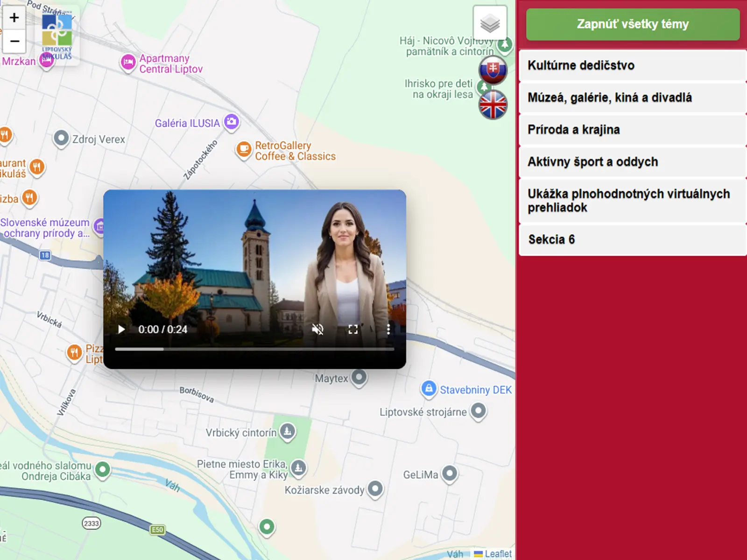This screenshot has height=560, width=747.
Task: Unmute the video sound
Action: (317, 329)
